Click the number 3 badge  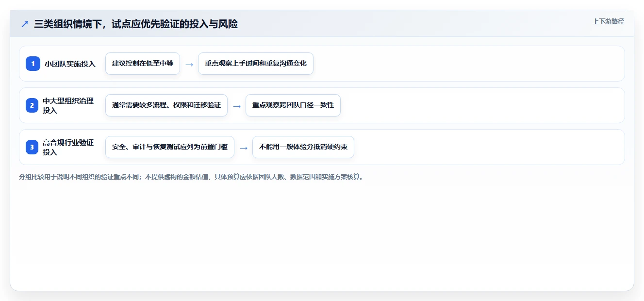[x=33, y=147]
